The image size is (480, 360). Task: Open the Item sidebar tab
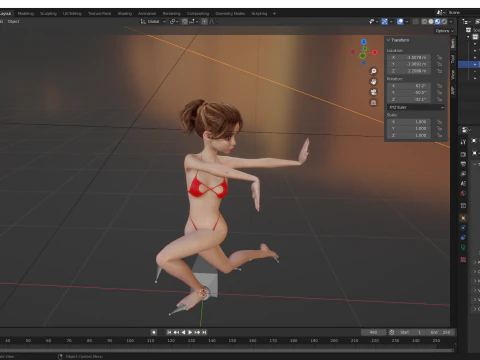pyautogui.click(x=453, y=44)
